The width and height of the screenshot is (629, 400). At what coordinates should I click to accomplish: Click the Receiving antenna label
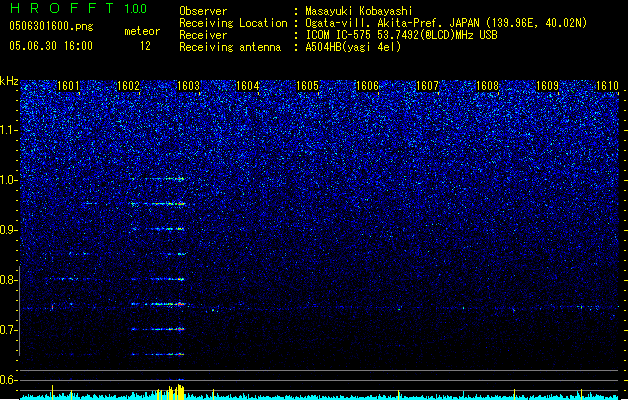click(230, 47)
